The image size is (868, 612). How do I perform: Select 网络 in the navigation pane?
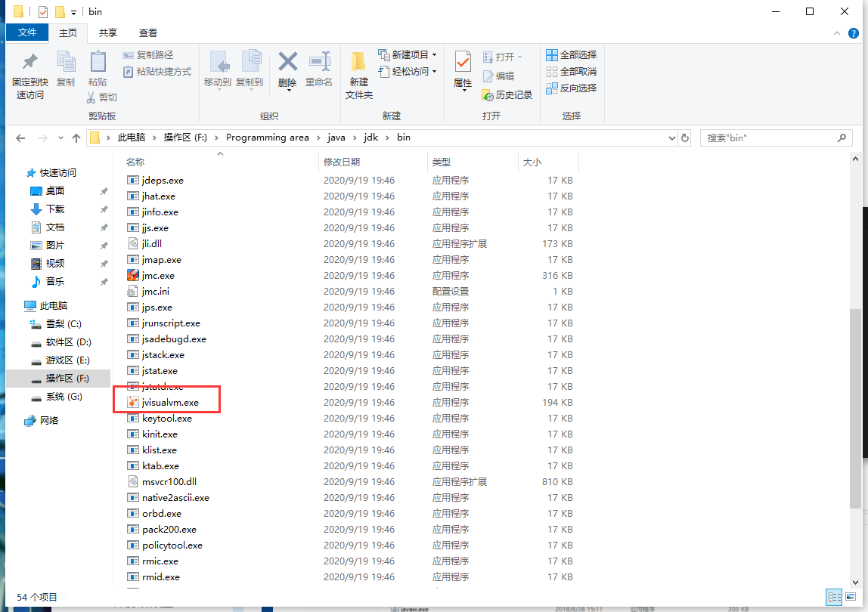pyautogui.click(x=48, y=421)
